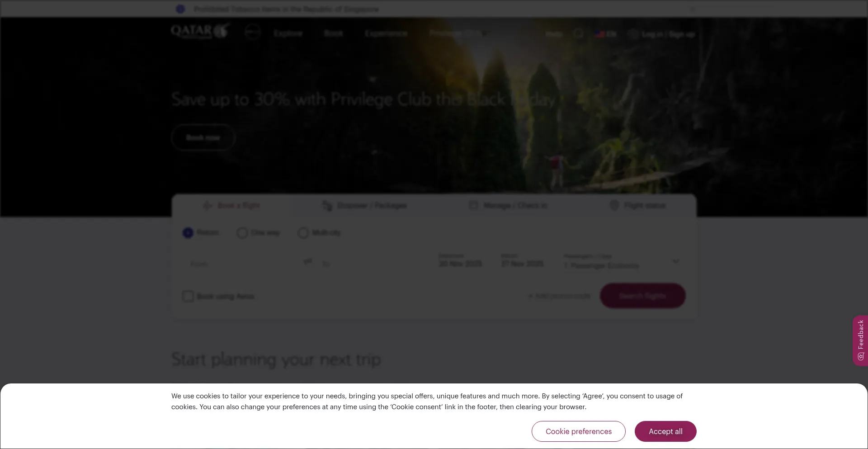Choose the One way radio option
The width and height of the screenshot is (868, 449).
tap(242, 233)
